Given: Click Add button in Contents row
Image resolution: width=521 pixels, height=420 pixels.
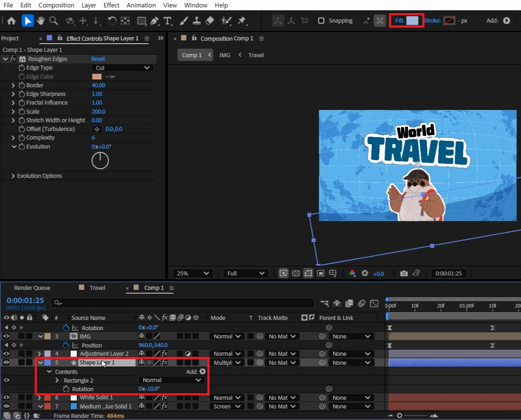Looking at the screenshot, I should 202,371.
